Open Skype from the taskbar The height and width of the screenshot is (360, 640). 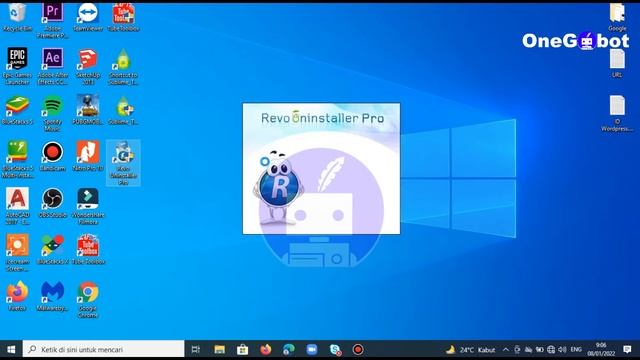tap(335, 349)
